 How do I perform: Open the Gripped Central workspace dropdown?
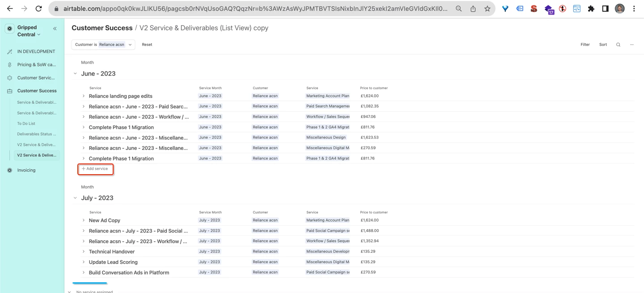point(29,31)
